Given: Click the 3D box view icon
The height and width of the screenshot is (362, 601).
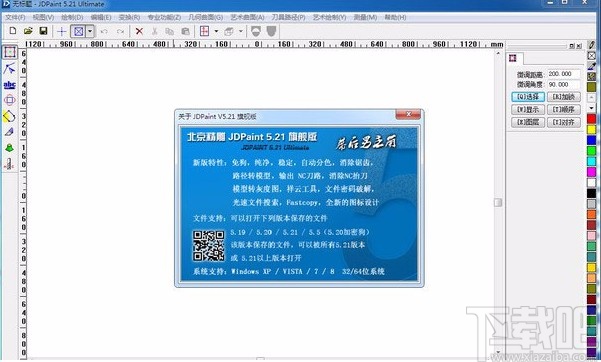Looking at the screenshot, I should (x=229, y=31).
